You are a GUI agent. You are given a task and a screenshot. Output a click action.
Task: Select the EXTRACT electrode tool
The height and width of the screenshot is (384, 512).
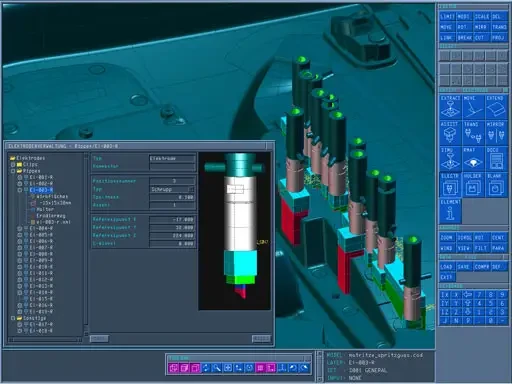(450, 107)
